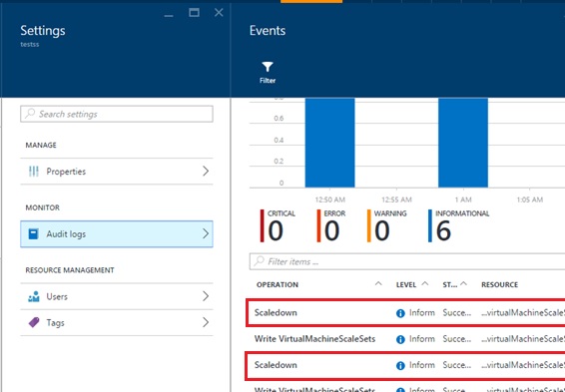Click the Events blade title
Image resolution: width=565 pixels, height=392 pixels.
click(268, 31)
